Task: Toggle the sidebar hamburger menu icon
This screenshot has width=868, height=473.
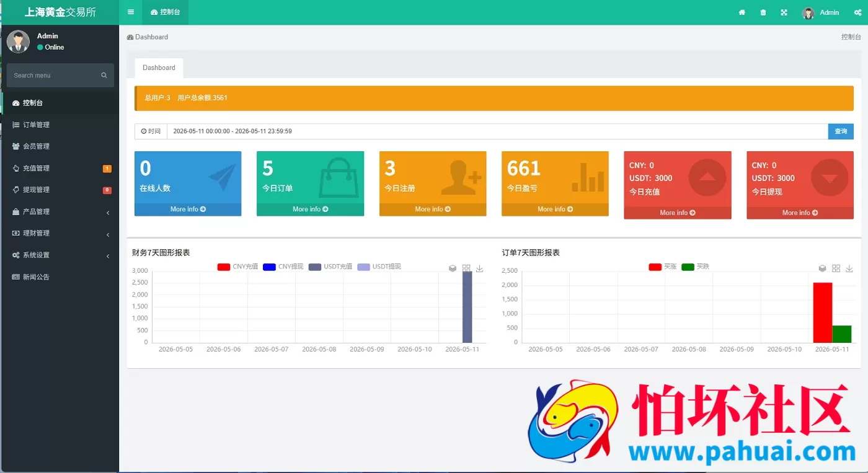Action: [x=130, y=12]
